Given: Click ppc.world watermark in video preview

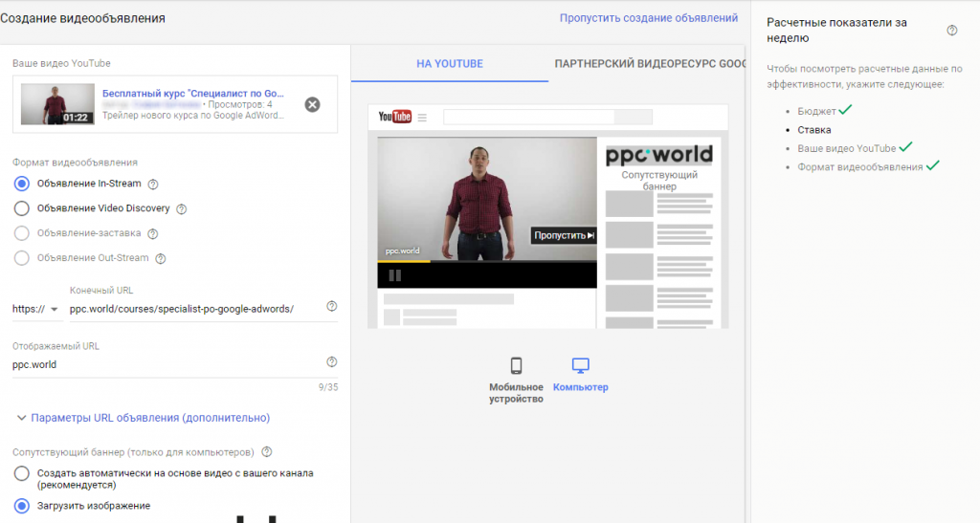Looking at the screenshot, I should pyautogui.click(x=403, y=251).
